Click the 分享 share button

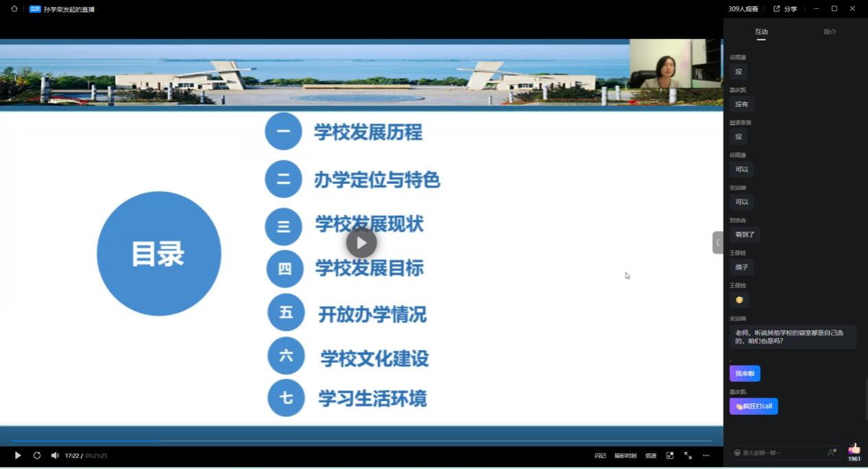pyautogui.click(x=785, y=9)
